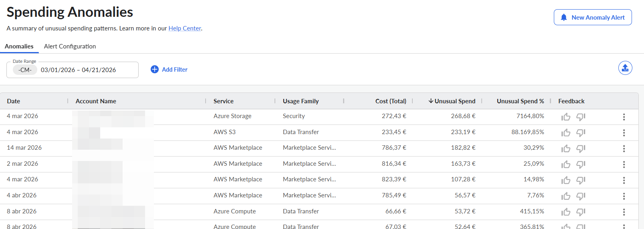
Task: Open row menu for 4 abr 2026
Action: pyautogui.click(x=624, y=196)
